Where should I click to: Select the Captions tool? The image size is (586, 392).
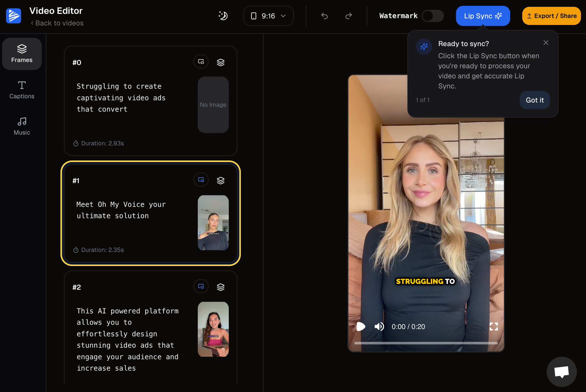[x=21, y=90]
